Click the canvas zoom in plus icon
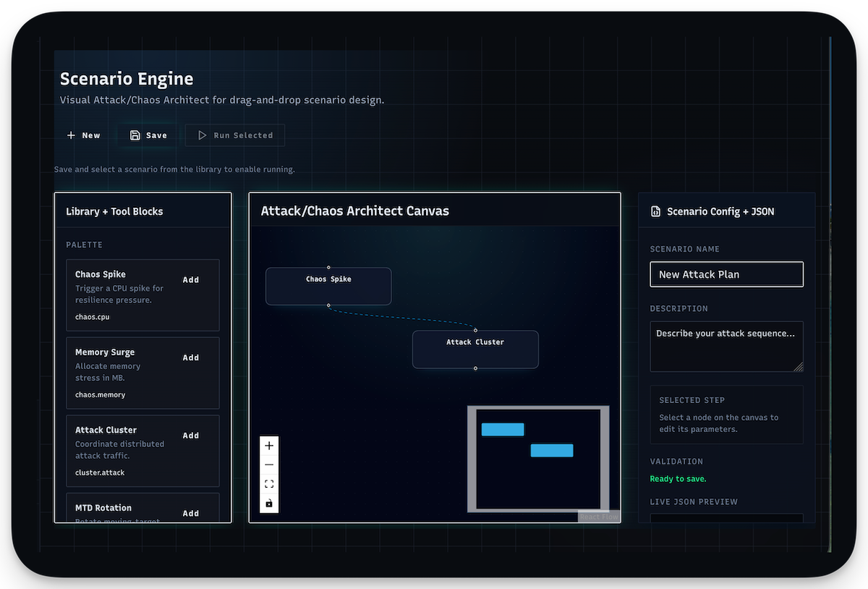Viewport: 868px width, 589px height. tap(269, 446)
